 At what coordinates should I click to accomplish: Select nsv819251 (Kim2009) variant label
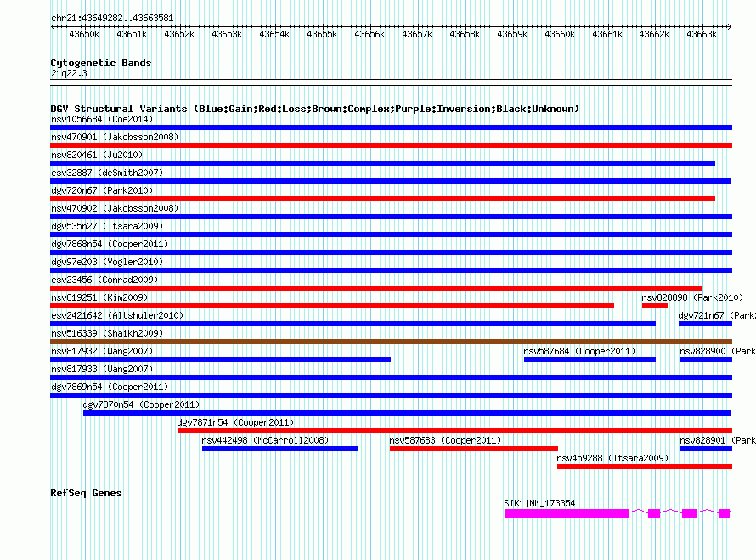pyautogui.click(x=99, y=297)
